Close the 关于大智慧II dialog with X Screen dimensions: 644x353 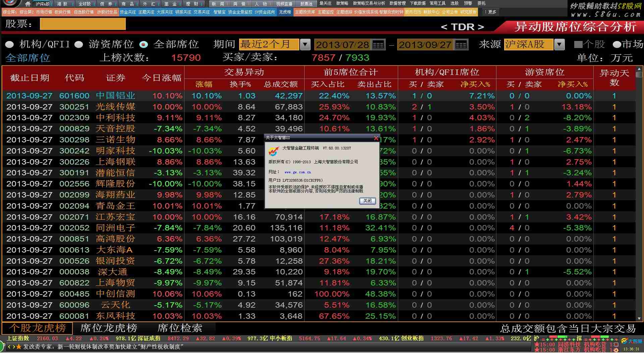point(376,138)
